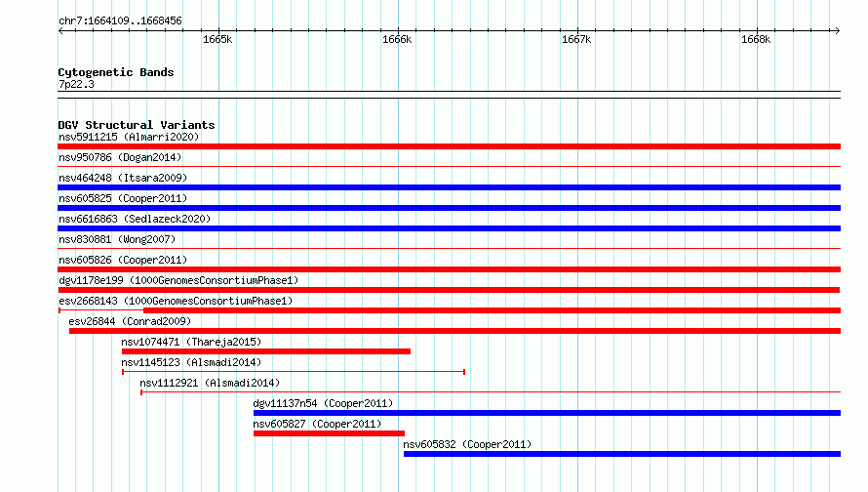Select the red nsv605826 variant bar
The height and width of the screenshot is (492, 868).
point(449,269)
